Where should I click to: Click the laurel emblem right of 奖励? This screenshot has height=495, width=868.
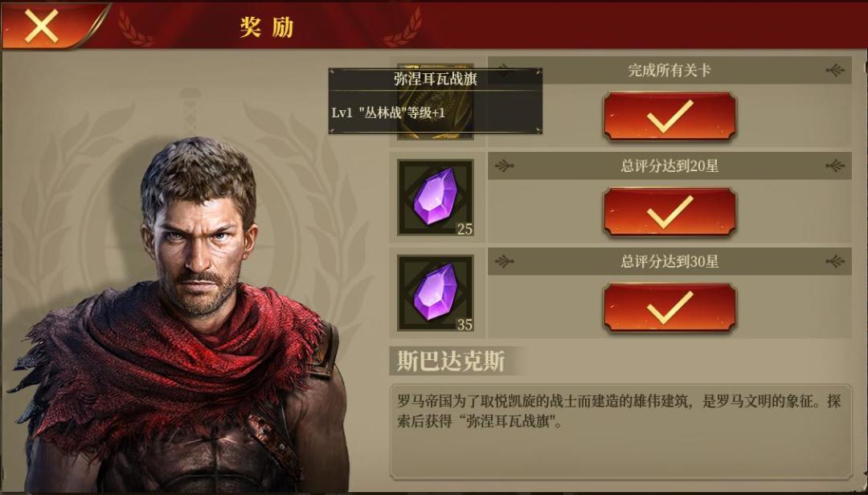pyautogui.click(x=403, y=27)
